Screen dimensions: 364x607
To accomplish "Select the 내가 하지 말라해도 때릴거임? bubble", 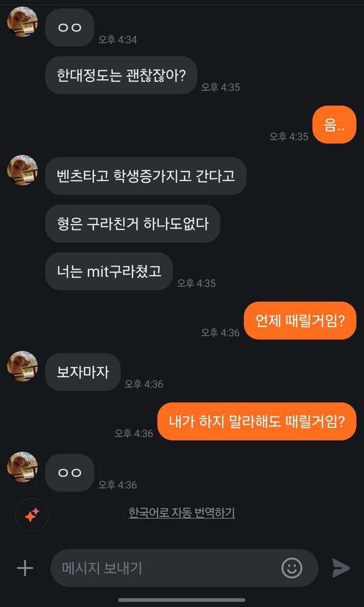I will (257, 421).
